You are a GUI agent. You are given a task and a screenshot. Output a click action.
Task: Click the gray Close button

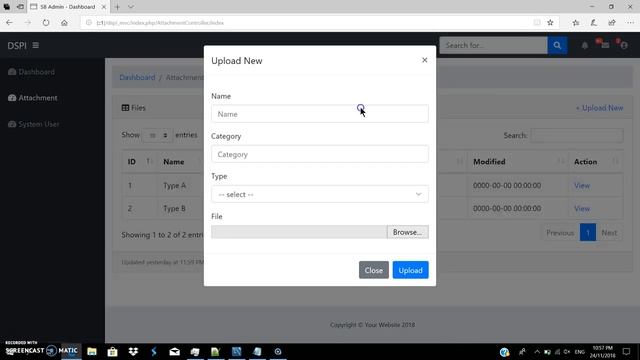373,270
